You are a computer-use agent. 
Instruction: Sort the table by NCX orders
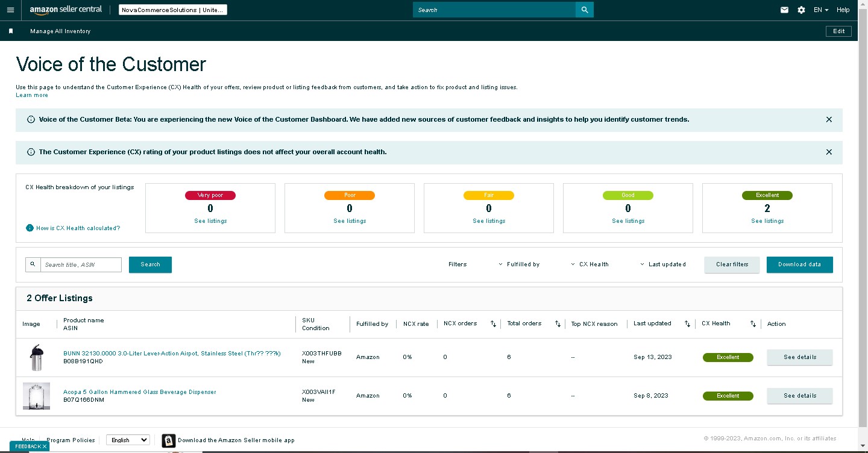click(493, 324)
